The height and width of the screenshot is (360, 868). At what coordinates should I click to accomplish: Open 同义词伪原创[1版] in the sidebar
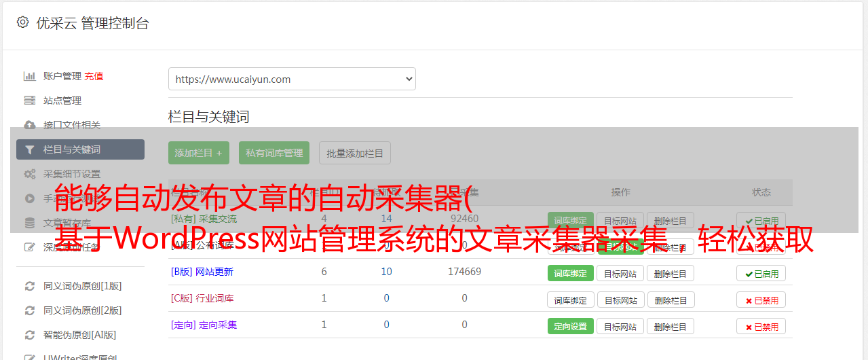(x=82, y=286)
